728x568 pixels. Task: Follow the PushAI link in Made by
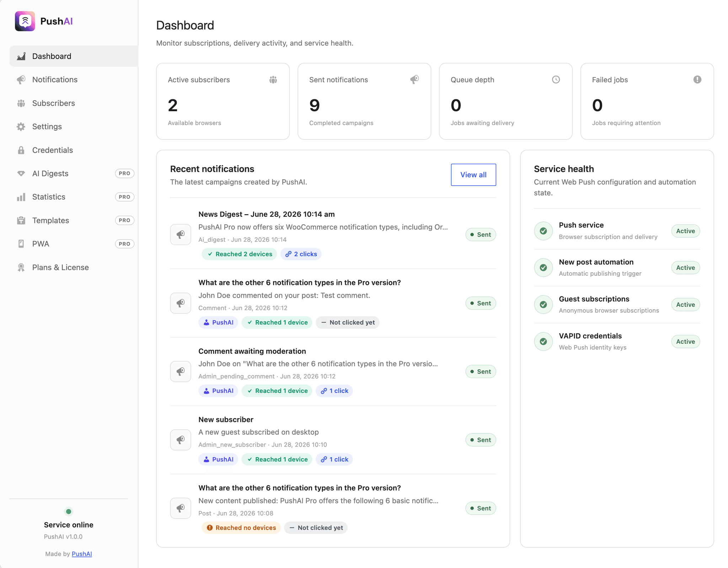[82, 554]
